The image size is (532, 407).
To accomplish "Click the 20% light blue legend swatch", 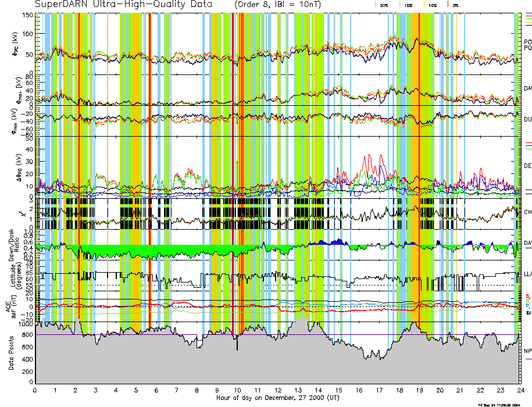I will coord(376,4).
